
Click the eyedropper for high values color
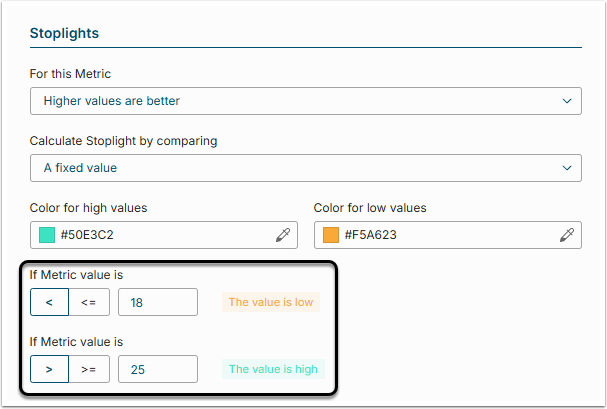pyautogui.click(x=284, y=235)
